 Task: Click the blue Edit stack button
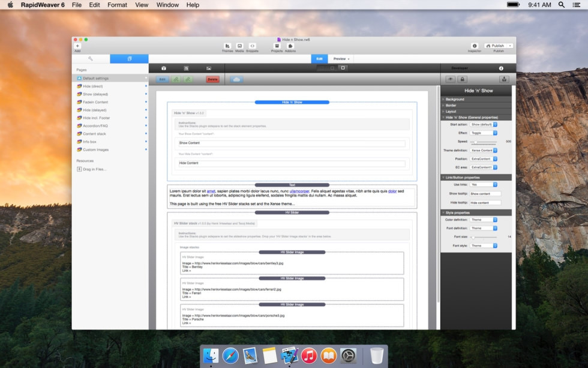163,79
